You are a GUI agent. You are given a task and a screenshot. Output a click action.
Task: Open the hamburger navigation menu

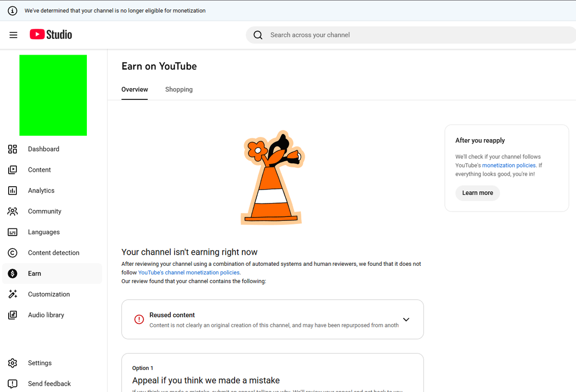click(13, 35)
